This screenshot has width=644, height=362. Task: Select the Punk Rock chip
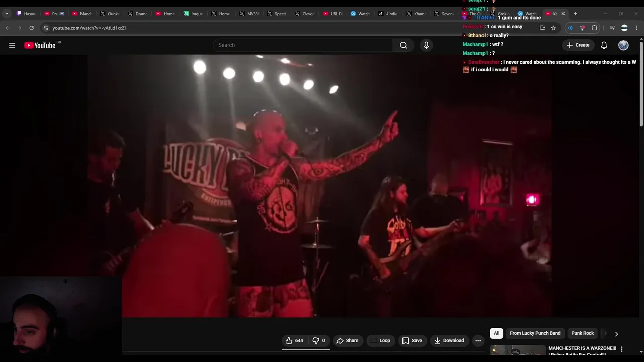pyautogui.click(x=582, y=333)
